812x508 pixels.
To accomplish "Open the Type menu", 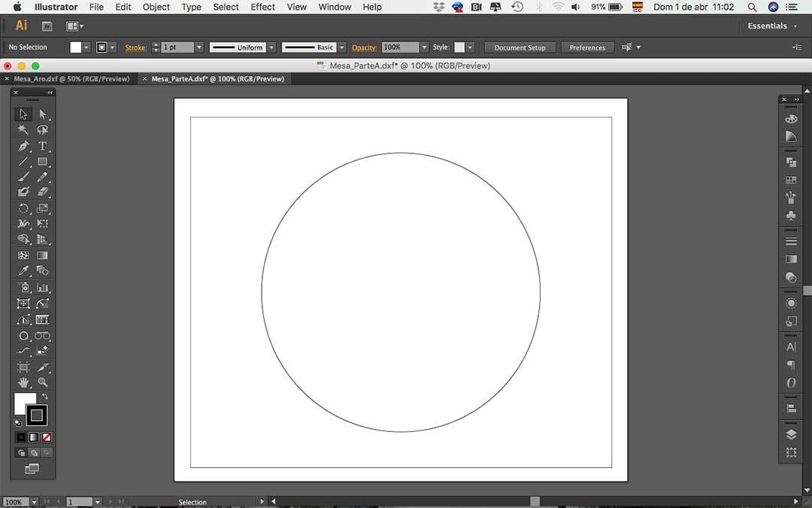I will click(x=191, y=7).
